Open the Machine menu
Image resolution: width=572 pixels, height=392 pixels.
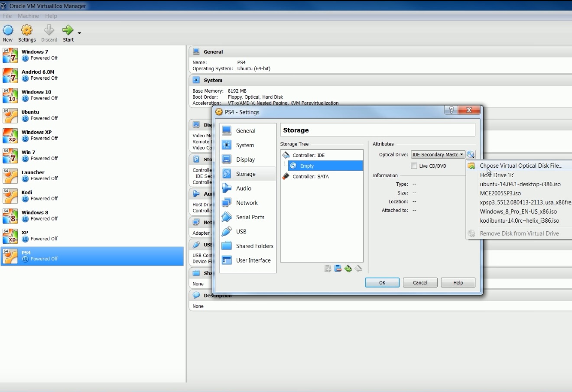tap(28, 16)
